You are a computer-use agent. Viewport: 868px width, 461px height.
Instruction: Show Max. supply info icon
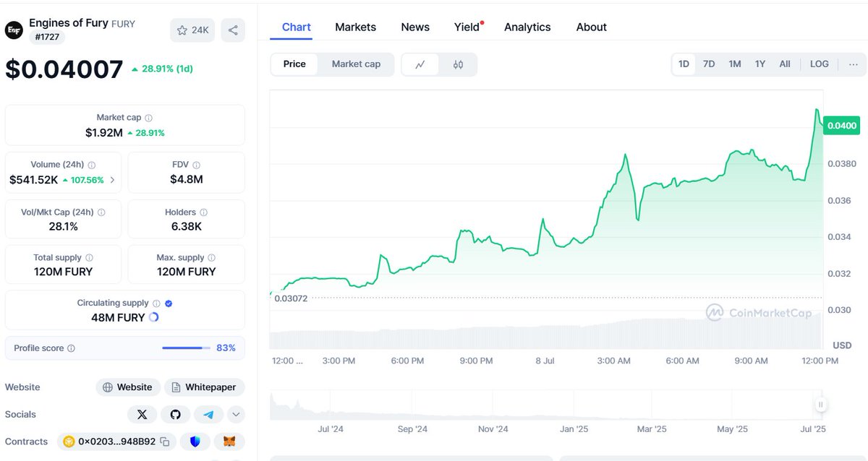pos(212,258)
